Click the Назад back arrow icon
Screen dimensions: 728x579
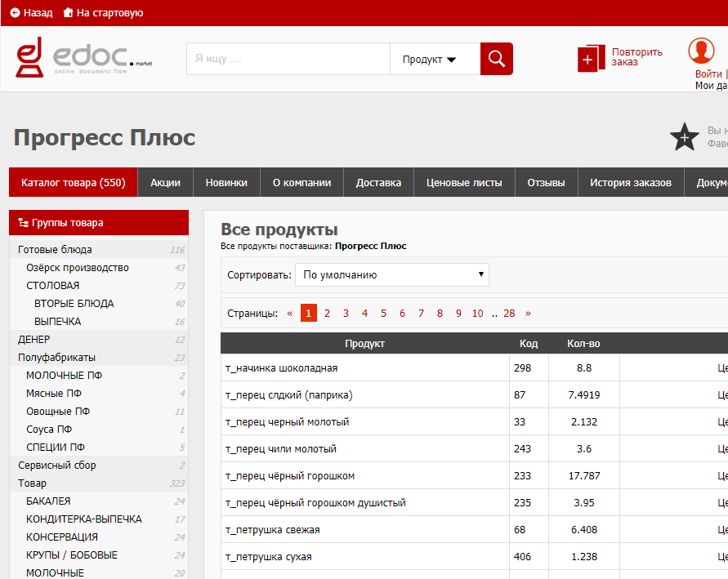coord(15,13)
